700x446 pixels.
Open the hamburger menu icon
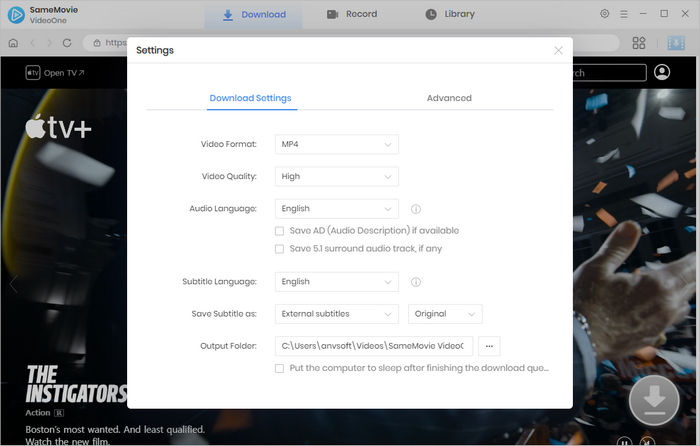pyautogui.click(x=624, y=14)
